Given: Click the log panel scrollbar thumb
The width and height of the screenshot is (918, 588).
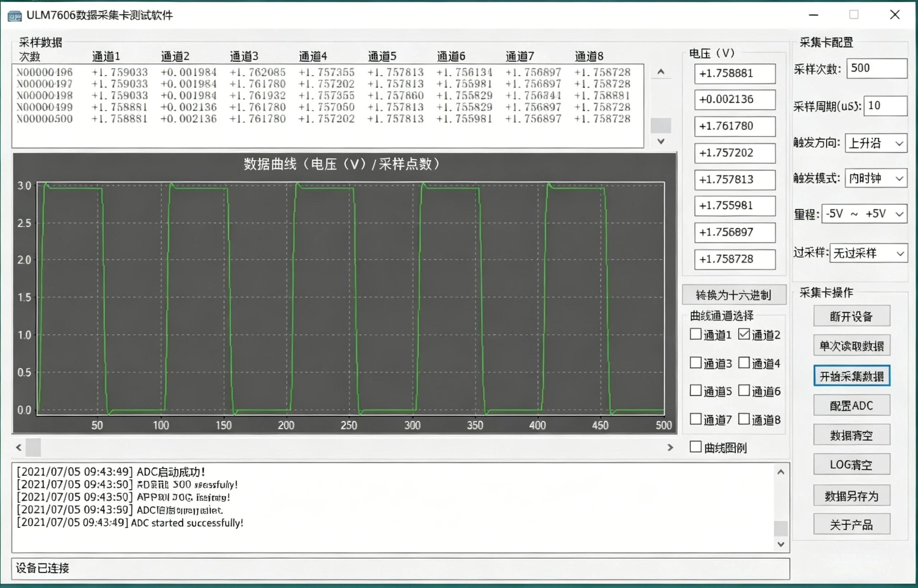Looking at the screenshot, I should tap(780, 528).
